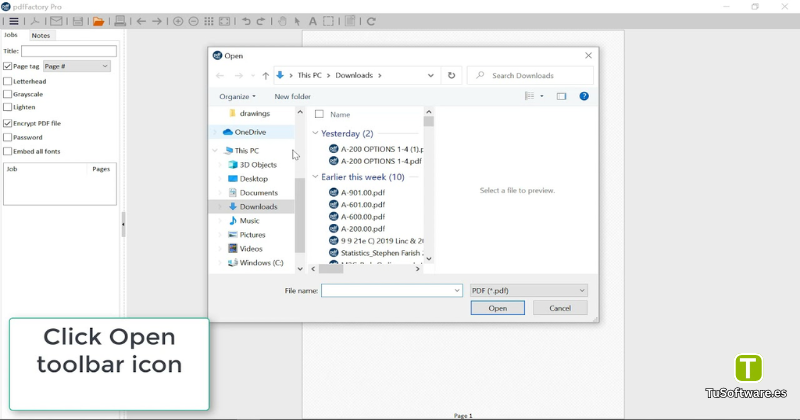Tick the select-all checkbox beside Name column
Screen dimensions: 800x420
[x=319, y=114]
